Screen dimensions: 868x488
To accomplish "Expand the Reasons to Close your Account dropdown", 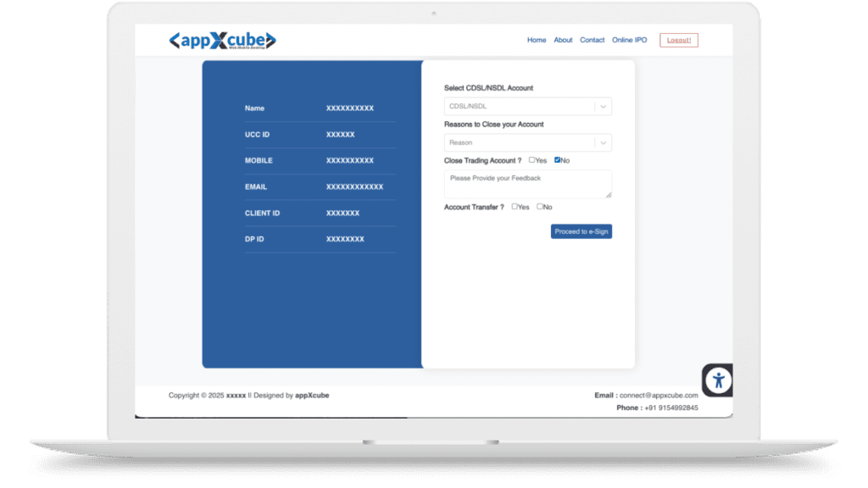I will [x=519, y=143].
